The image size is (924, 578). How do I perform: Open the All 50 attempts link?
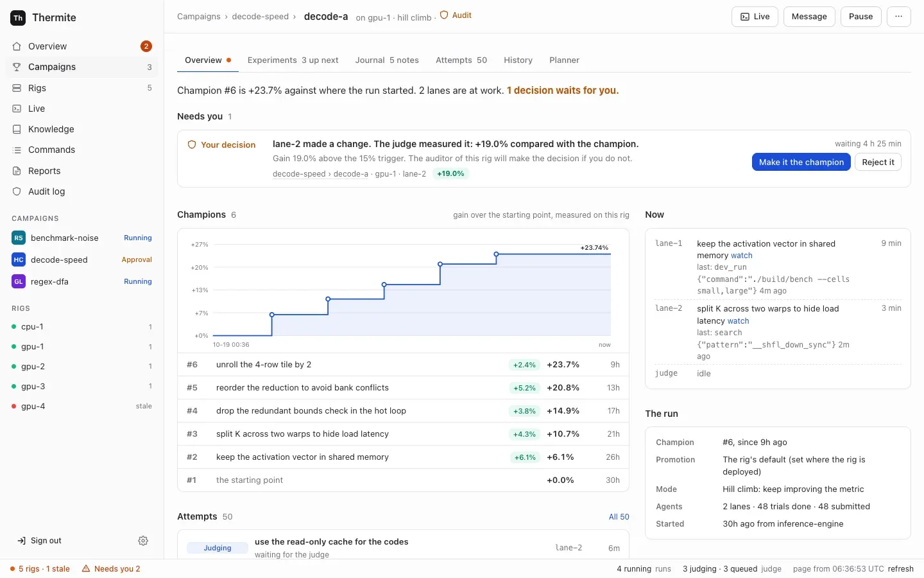[619, 517]
